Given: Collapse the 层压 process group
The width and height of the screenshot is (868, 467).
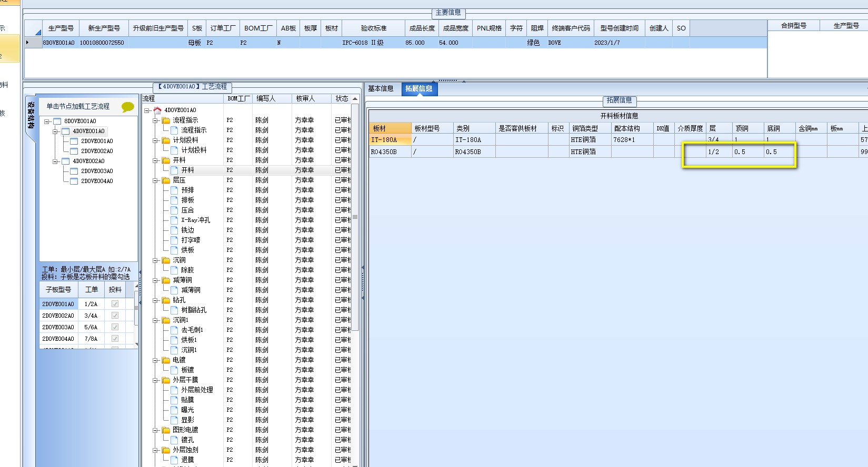Looking at the screenshot, I should point(155,180).
